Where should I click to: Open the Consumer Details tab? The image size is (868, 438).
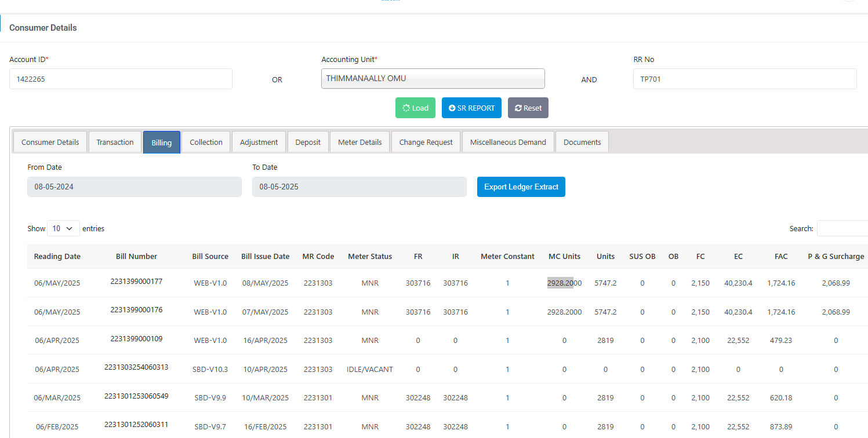click(x=50, y=142)
